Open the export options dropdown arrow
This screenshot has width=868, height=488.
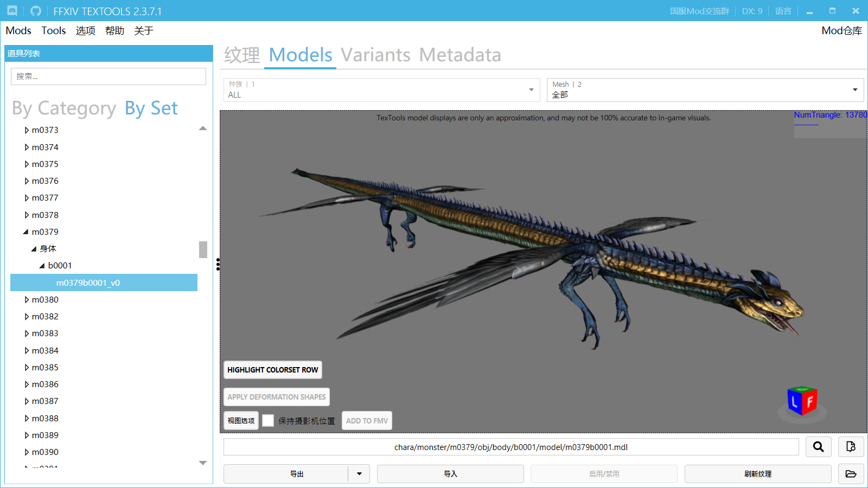click(359, 474)
